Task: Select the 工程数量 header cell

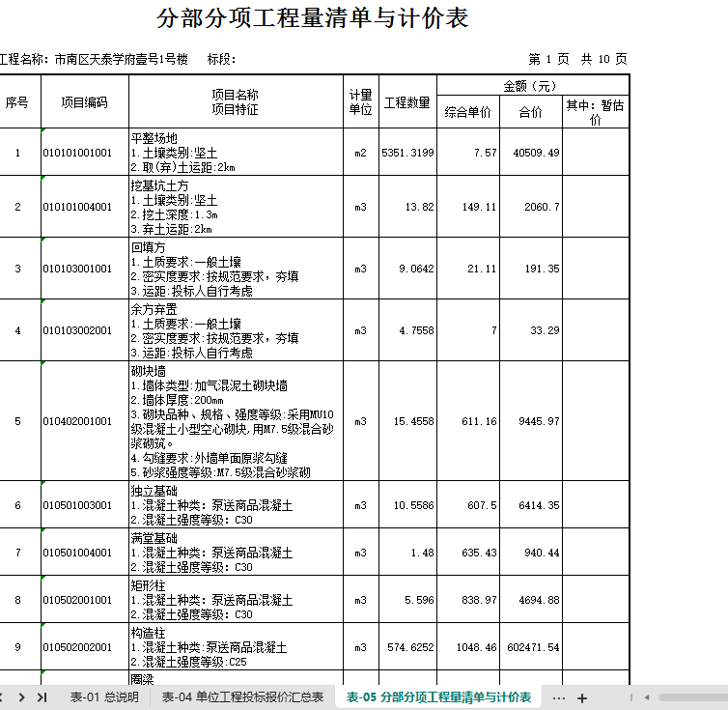Action: [407, 101]
